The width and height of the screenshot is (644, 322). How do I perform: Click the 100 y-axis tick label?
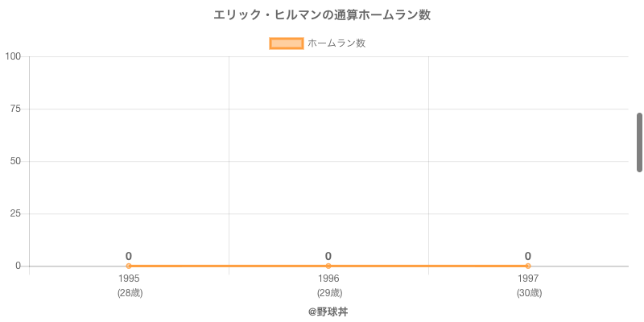click(13, 56)
